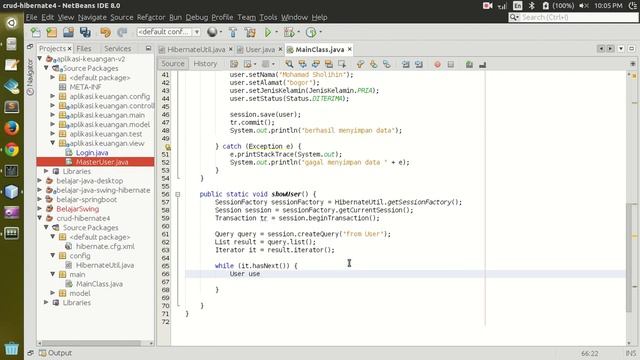640x360 pixels.
Task: Open the Output panel button
Action: click(56, 353)
